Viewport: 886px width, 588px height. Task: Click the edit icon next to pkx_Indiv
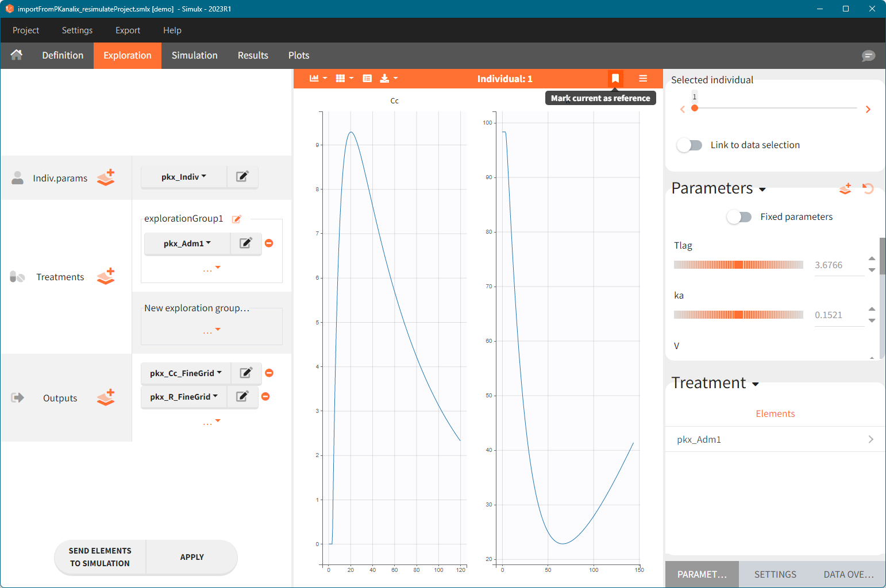[x=242, y=177]
